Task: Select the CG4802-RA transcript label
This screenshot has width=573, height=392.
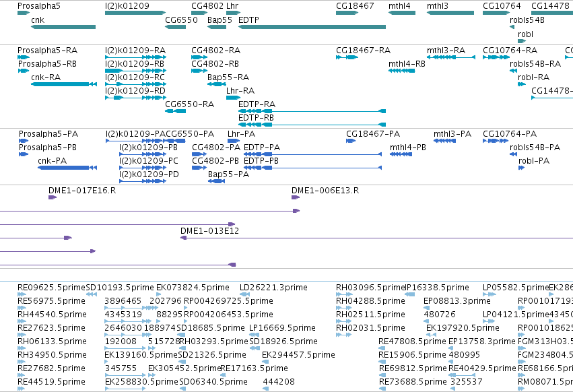Action: coord(215,50)
